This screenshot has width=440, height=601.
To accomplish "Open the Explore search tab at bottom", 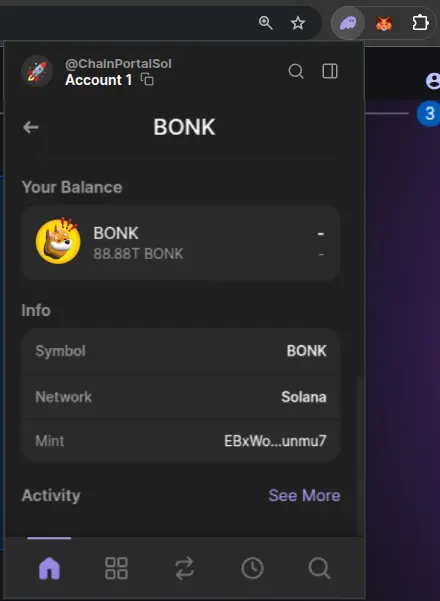I will point(319,568).
